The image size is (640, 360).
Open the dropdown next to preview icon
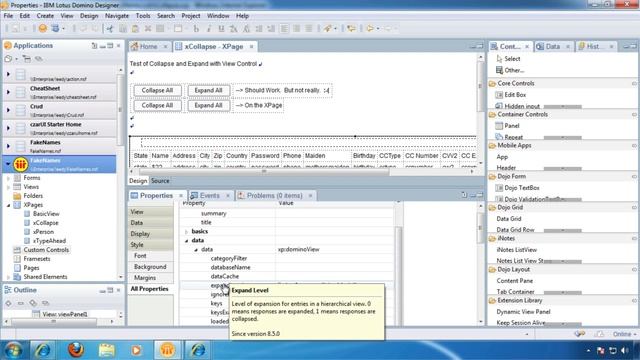pos(64,29)
